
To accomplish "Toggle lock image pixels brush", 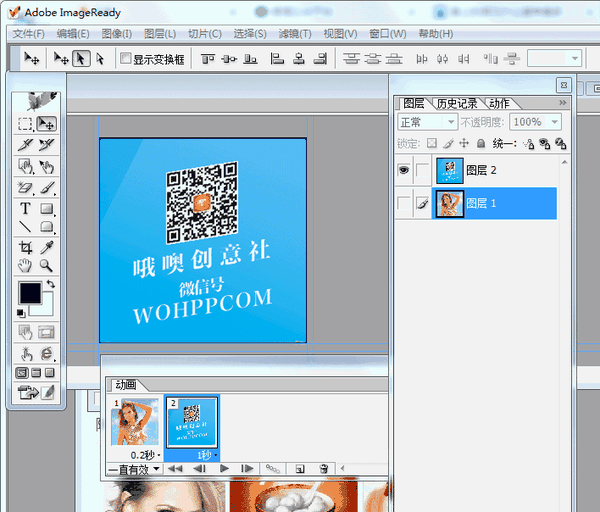I will 448,143.
